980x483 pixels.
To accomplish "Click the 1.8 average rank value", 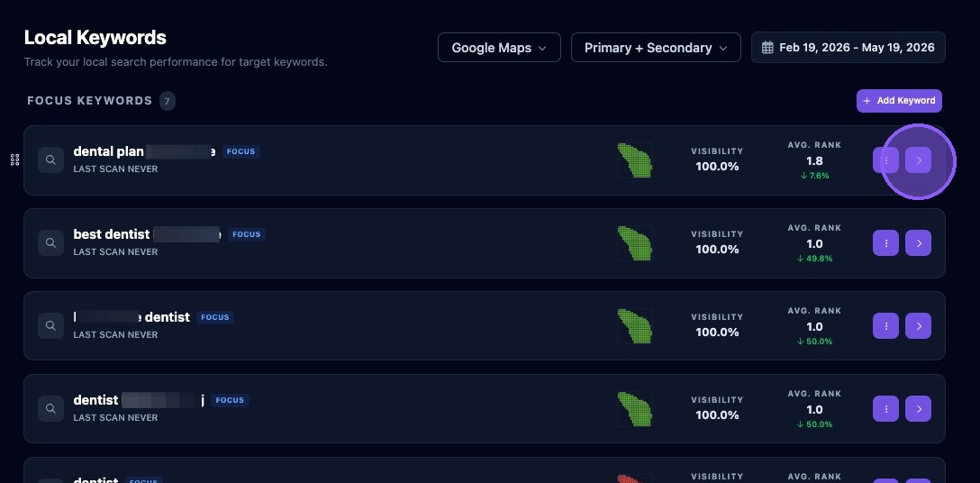I will (x=814, y=160).
